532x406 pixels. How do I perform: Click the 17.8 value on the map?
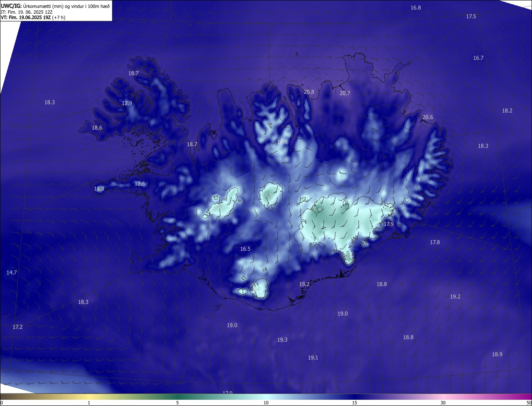pyautogui.click(x=435, y=242)
